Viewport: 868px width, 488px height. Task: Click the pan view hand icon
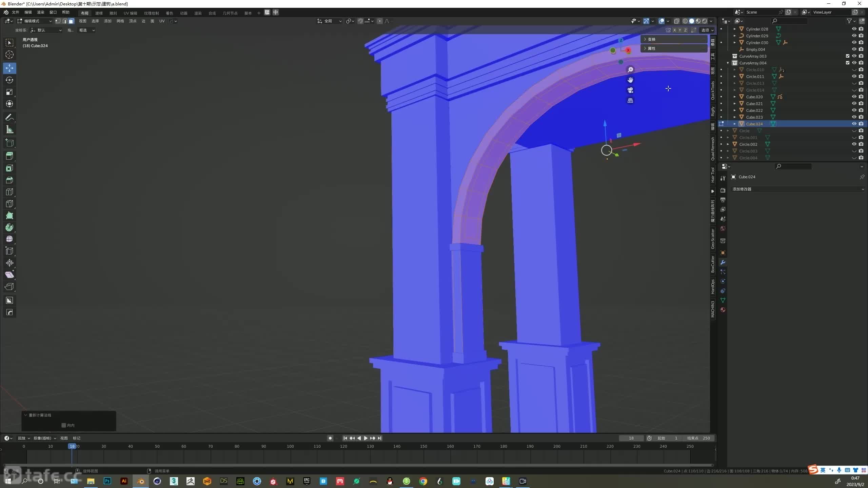coord(630,80)
